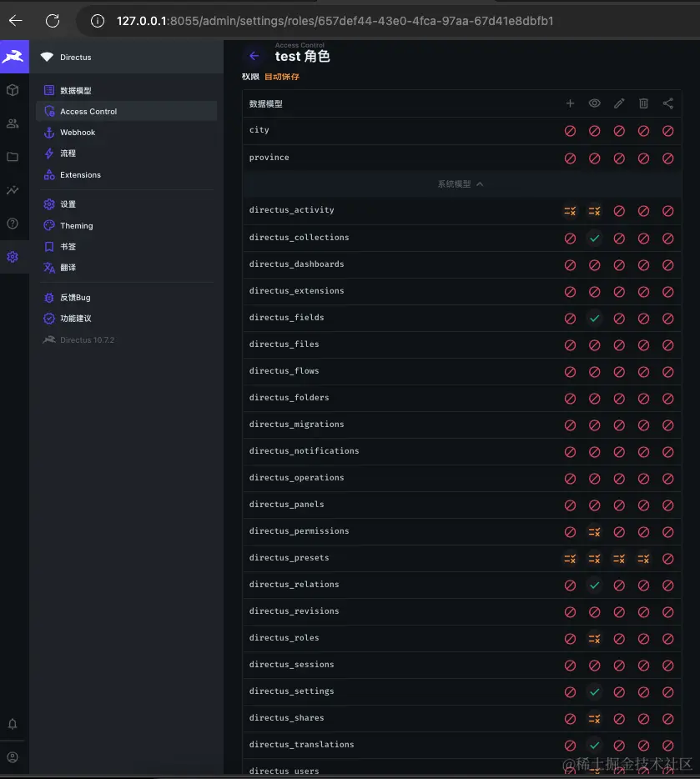700x779 pixels.
Task: Open the Content module cube icon
Action: tap(13, 90)
